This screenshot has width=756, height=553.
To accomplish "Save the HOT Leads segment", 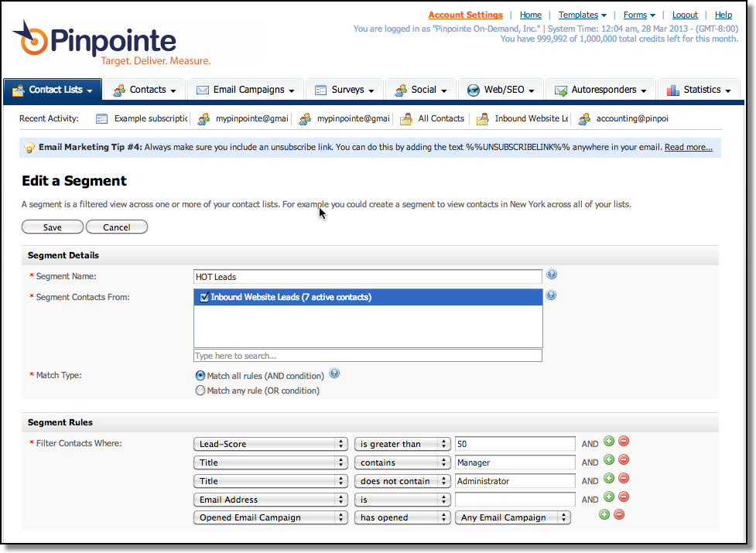I will [52, 227].
